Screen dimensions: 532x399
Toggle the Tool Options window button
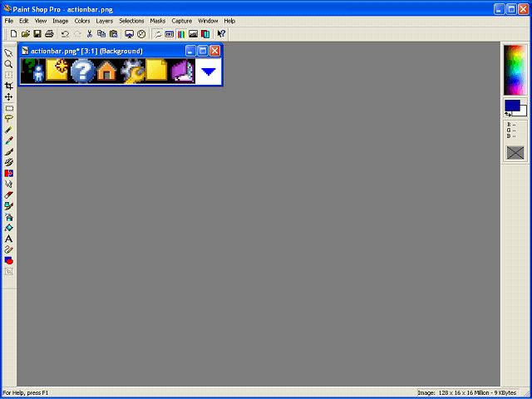pos(170,33)
